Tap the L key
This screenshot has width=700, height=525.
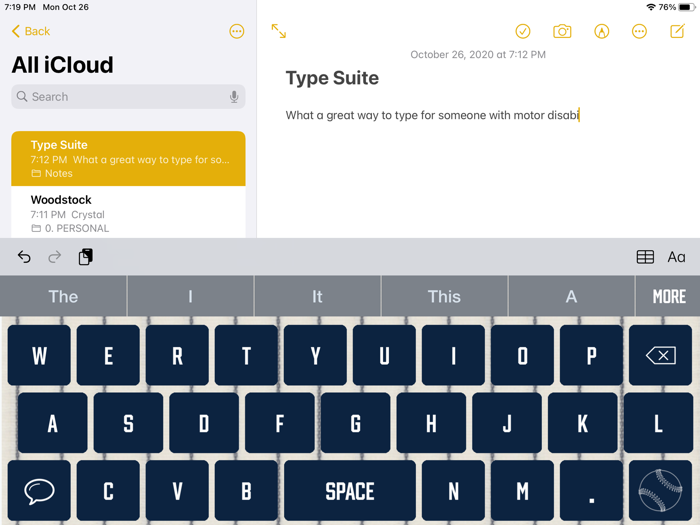click(658, 423)
